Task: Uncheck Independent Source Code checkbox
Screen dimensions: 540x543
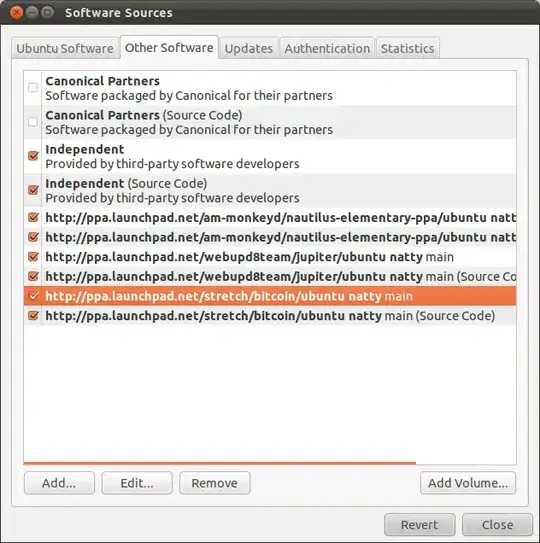Action: [33, 190]
